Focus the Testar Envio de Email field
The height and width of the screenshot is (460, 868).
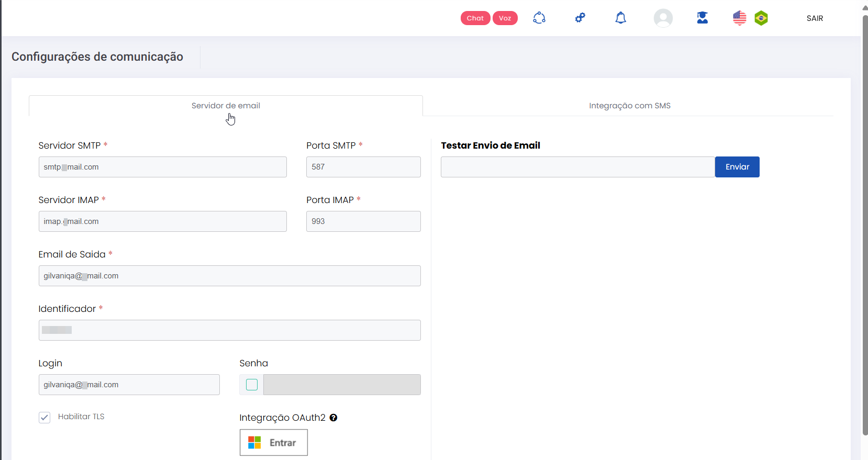pyautogui.click(x=577, y=167)
